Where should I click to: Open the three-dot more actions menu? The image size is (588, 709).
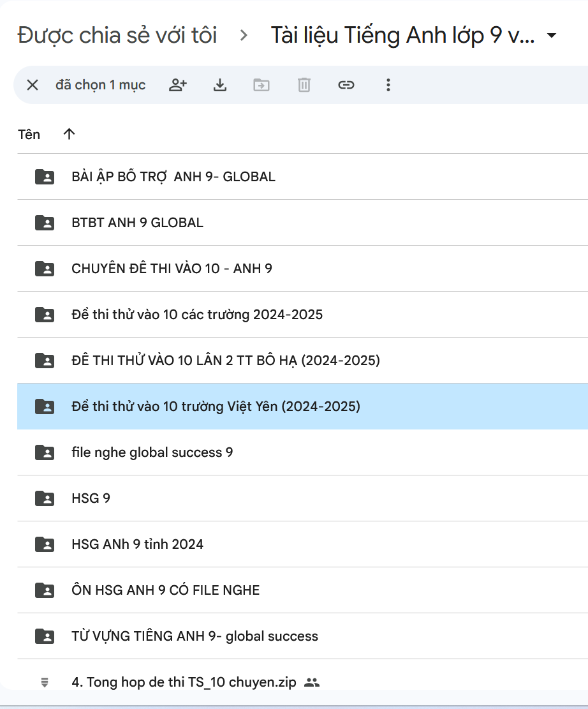pyautogui.click(x=388, y=85)
